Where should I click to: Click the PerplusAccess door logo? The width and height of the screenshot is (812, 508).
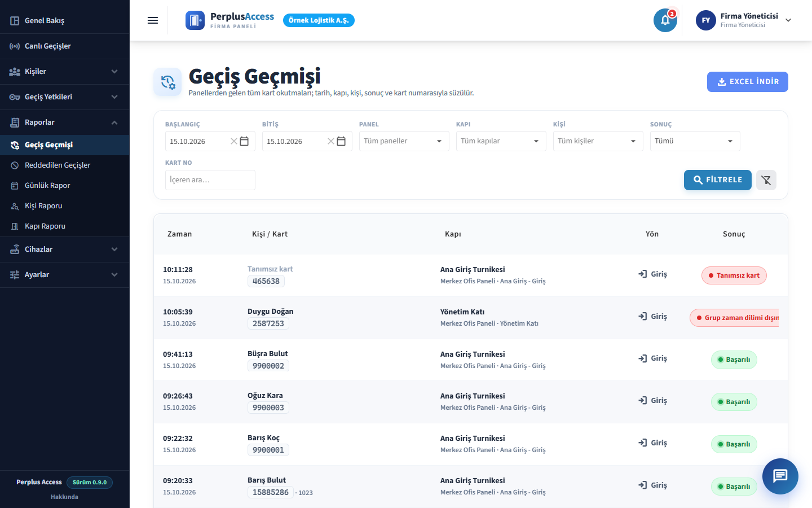click(x=195, y=20)
